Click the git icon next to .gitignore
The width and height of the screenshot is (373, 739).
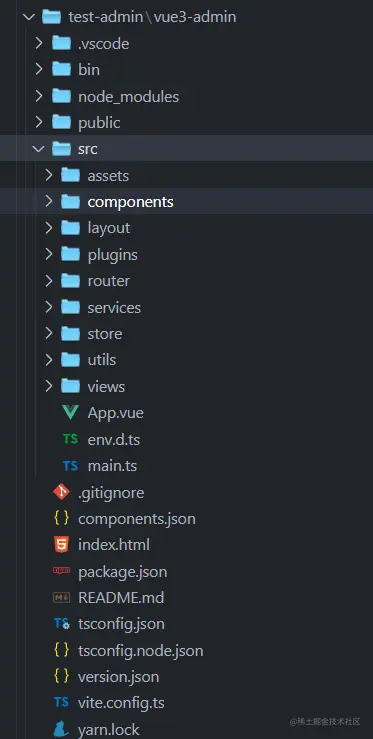(x=61, y=493)
